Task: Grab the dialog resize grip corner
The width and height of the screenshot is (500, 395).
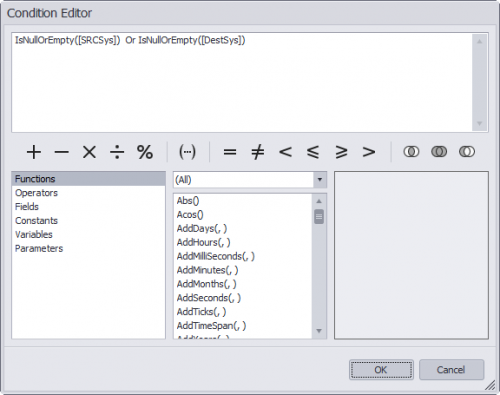Action: [x=490, y=385]
